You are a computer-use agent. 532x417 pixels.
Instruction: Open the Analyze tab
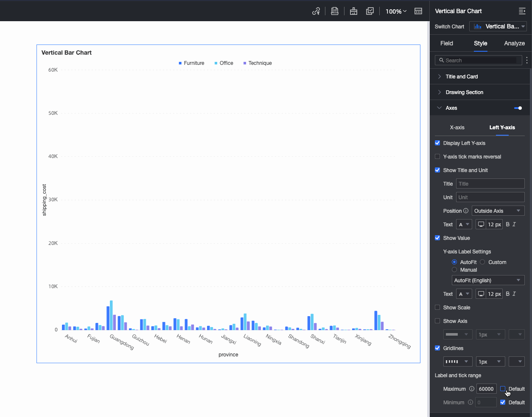514,43
